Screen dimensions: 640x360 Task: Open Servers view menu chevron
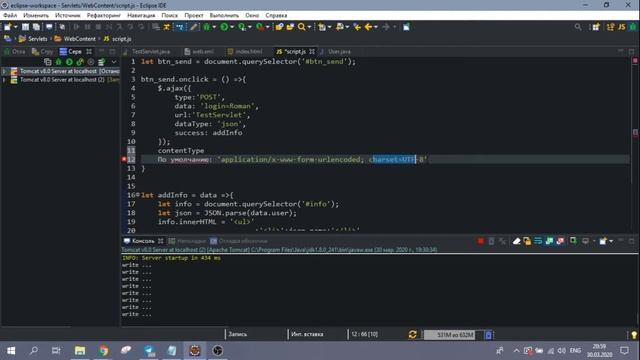[114, 62]
